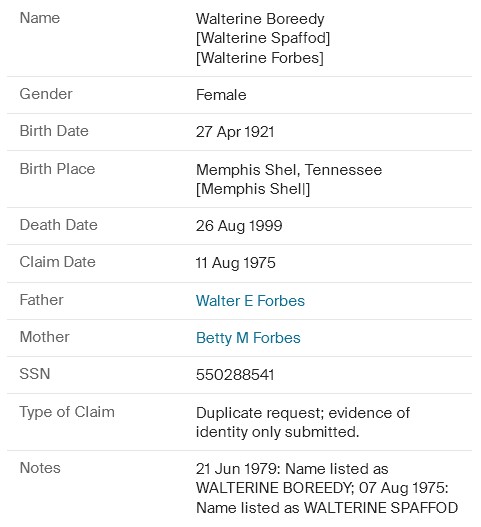
Task: Select the Walterine Spaffod alternate name
Action: click(263, 38)
